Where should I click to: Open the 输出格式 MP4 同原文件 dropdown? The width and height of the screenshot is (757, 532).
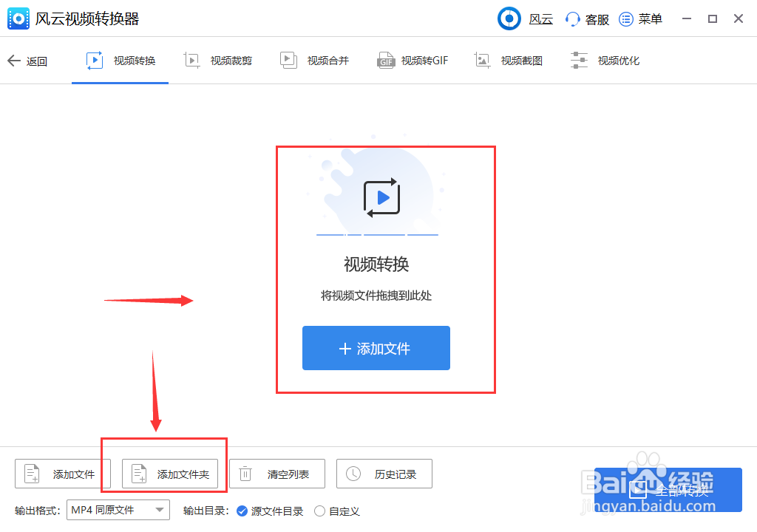118,510
